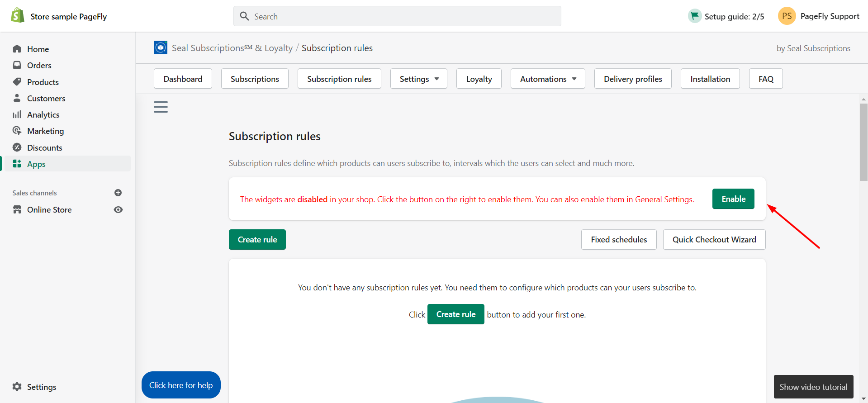Click the Seal Subscriptions app logo
Screen dimensions: 868x403
[x=161, y=47]
